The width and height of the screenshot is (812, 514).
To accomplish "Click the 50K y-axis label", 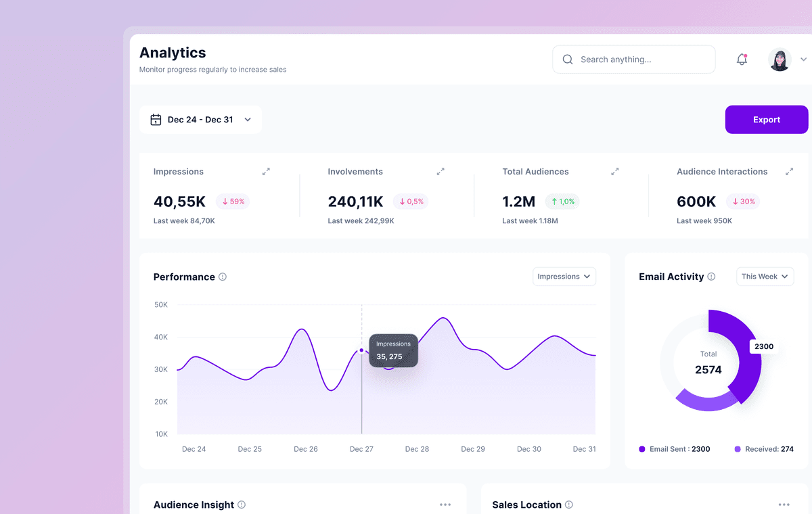I will pyautogui.click(x=161, y=305).
